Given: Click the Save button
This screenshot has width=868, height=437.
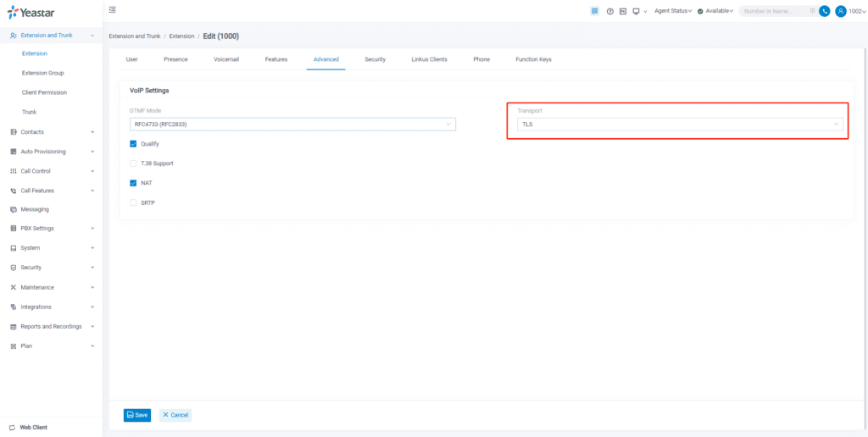Looking at the screenshot, I should [136, 415].
